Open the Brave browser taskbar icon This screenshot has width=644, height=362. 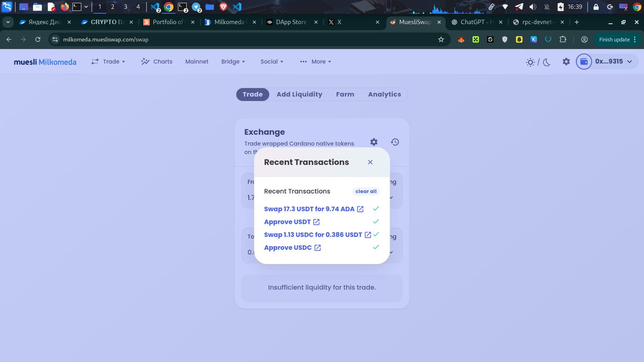224,7
